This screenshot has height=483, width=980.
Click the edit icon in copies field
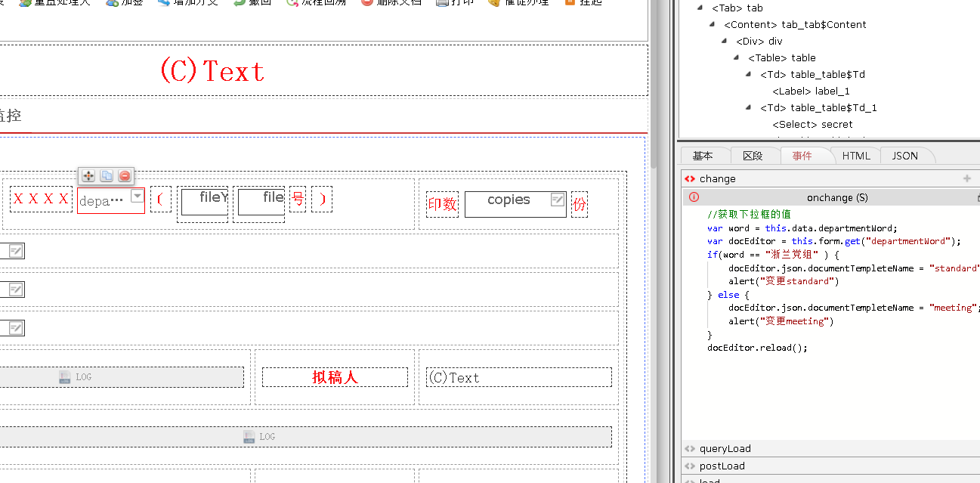(x=558, y=200)
